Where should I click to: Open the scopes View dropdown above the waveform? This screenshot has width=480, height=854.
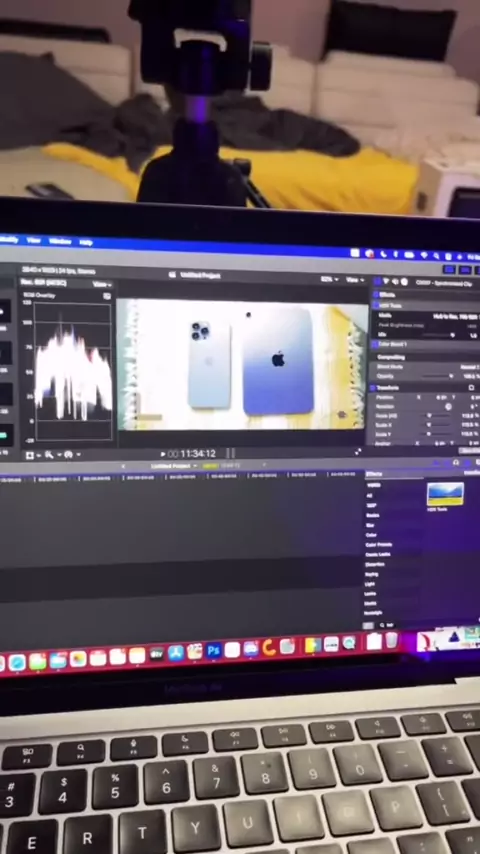coord(101,284)
